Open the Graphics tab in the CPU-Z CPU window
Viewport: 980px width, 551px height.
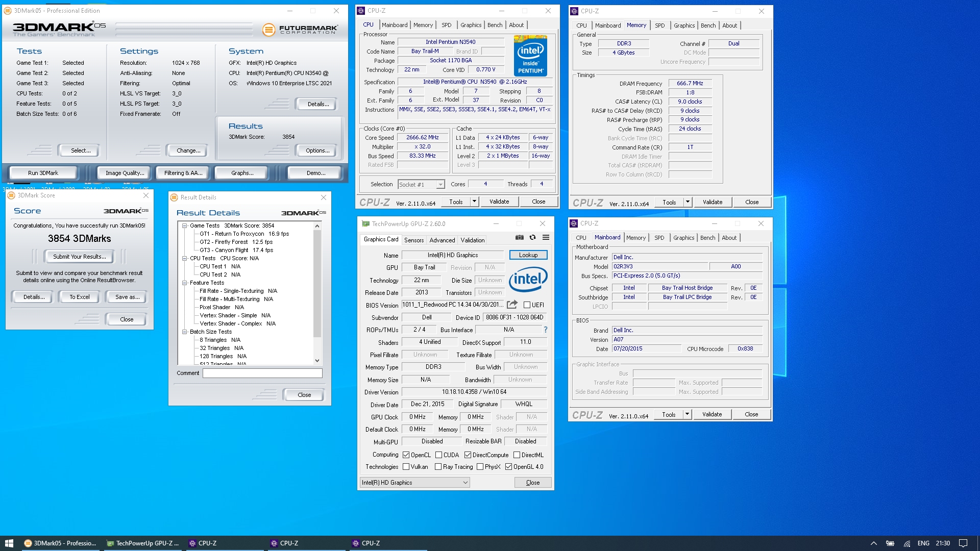point(471,25)
